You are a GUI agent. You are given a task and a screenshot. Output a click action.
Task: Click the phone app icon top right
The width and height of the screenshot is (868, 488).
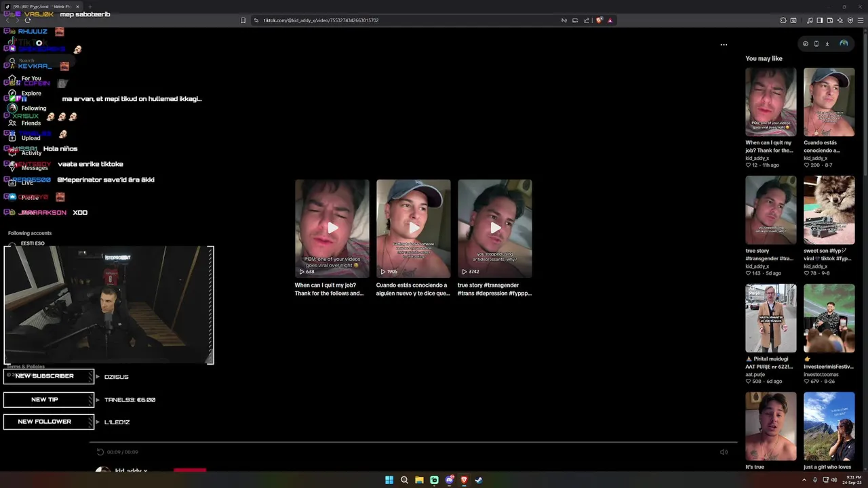[816, 44]
